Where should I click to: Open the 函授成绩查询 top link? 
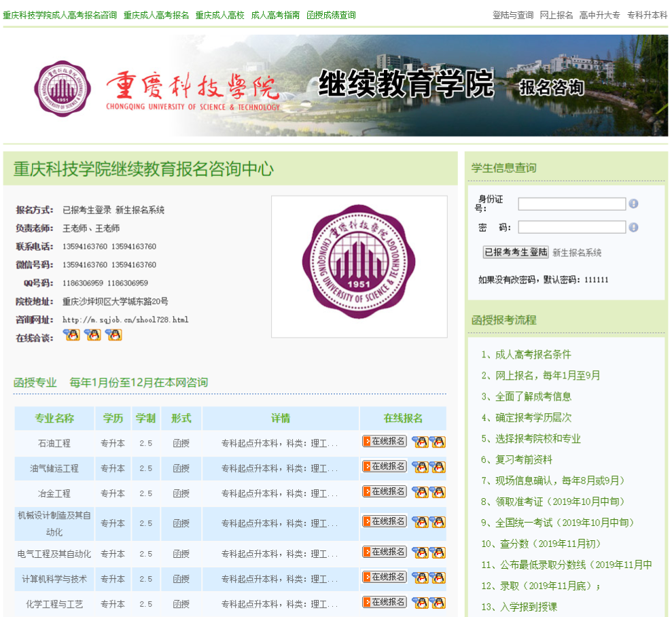click(x=331, y=15)
